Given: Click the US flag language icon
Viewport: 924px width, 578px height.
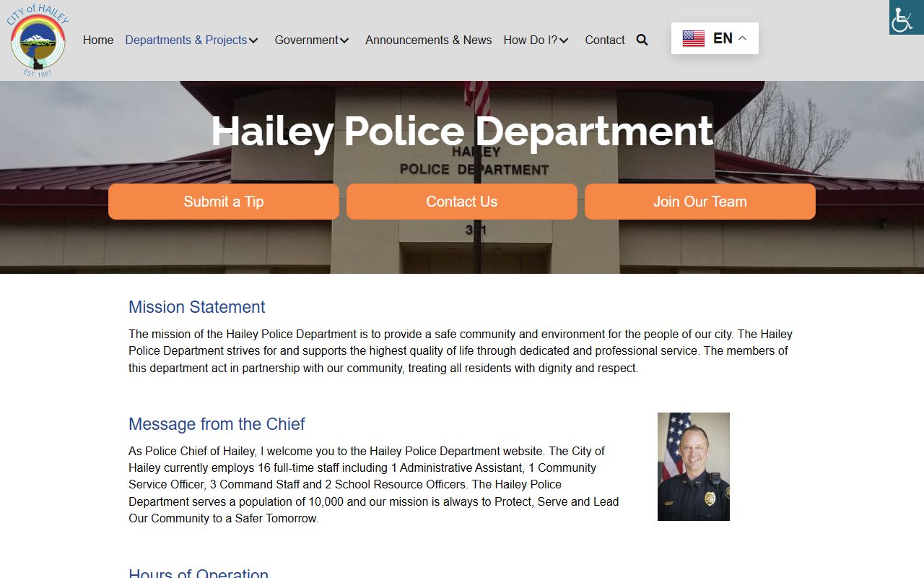Looking at the screenshot, I should coord(693,38).
